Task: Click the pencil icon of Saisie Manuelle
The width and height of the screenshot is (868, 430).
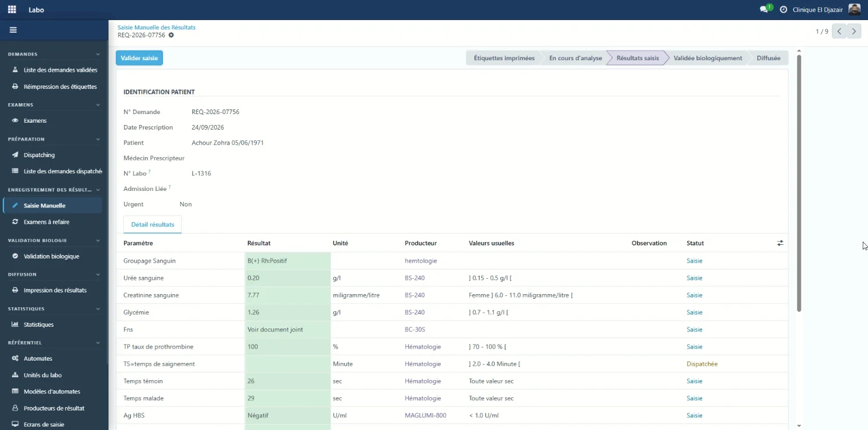Action: [15, 205]
